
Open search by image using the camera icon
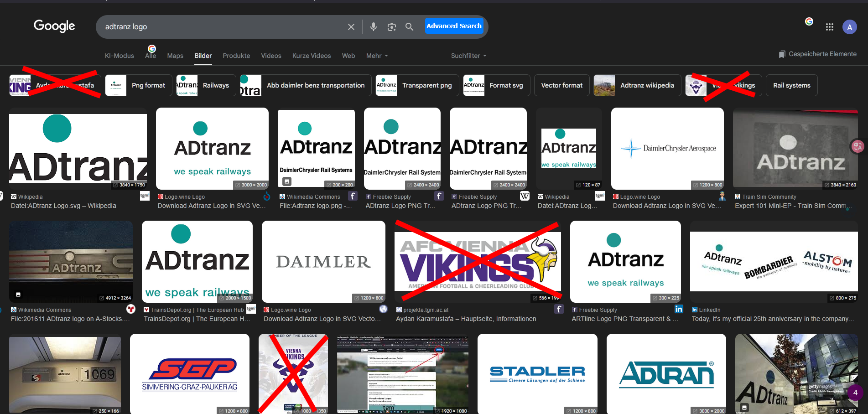392,27
